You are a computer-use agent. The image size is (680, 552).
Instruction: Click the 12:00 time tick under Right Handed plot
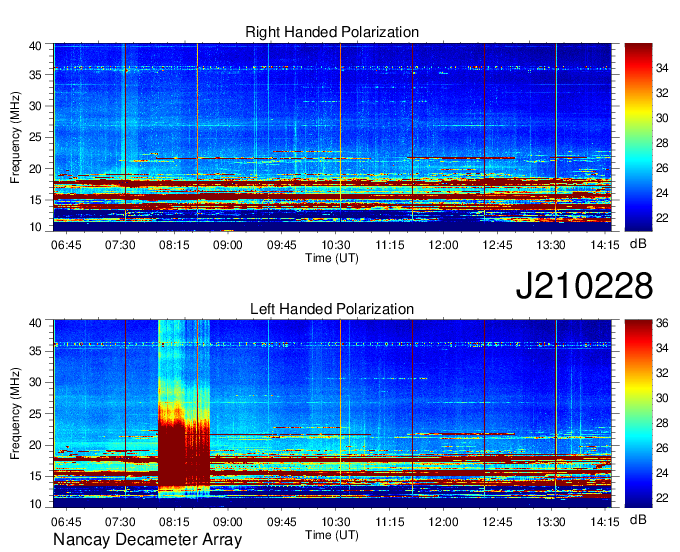[x=443, y=245]
